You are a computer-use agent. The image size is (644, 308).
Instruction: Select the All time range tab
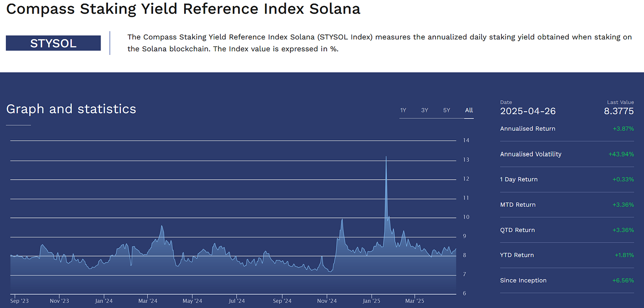[x=469, y=110]
